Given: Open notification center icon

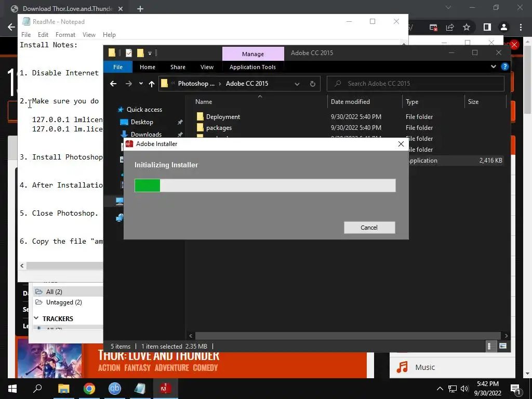Looking at the screenshot, I should [x=516, y=389].
